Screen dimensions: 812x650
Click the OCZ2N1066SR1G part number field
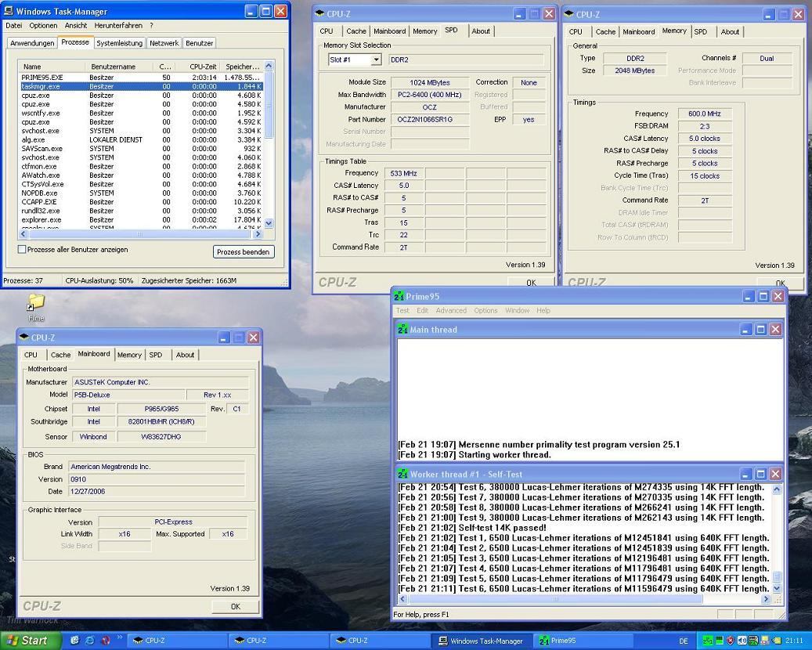(430, 120)
